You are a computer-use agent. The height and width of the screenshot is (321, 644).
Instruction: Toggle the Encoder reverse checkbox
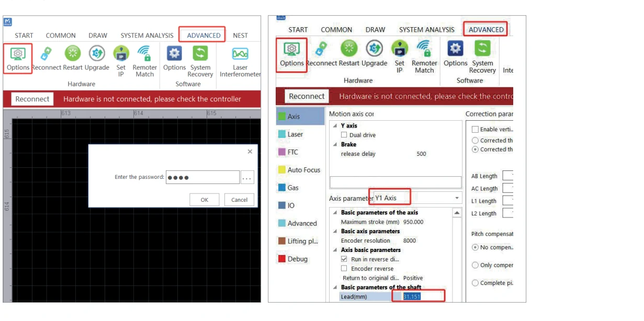click(344, 269)
